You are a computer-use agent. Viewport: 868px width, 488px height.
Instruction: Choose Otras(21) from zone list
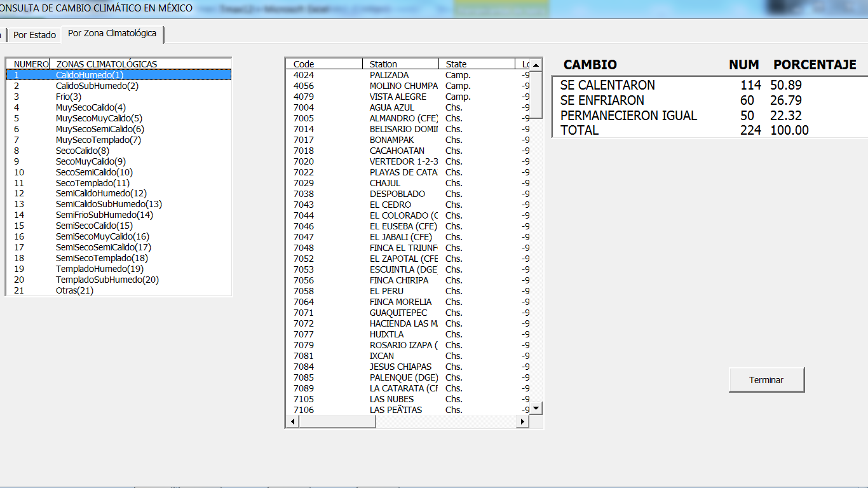[74, 290]
